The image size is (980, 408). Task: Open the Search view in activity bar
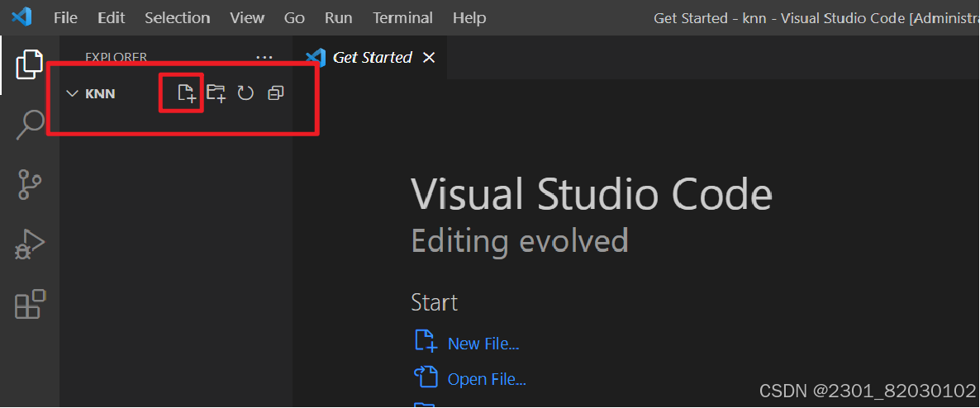(x=30, y=125)
